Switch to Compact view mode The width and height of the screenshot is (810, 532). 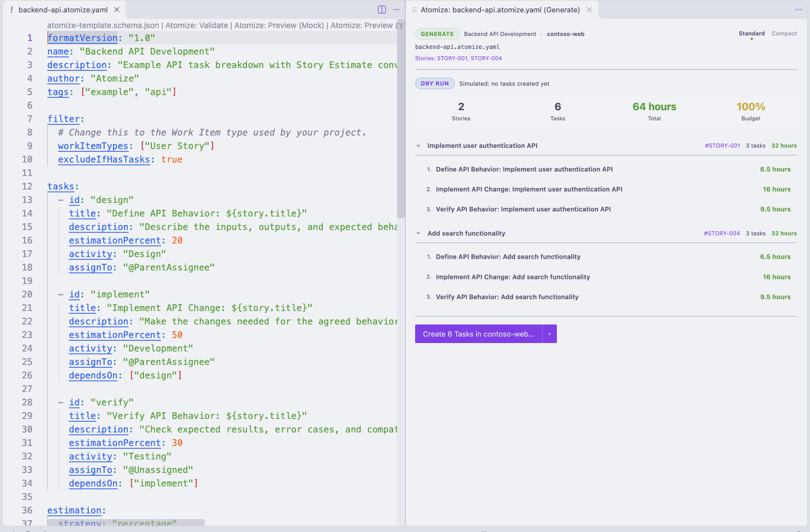coord(784,34)
